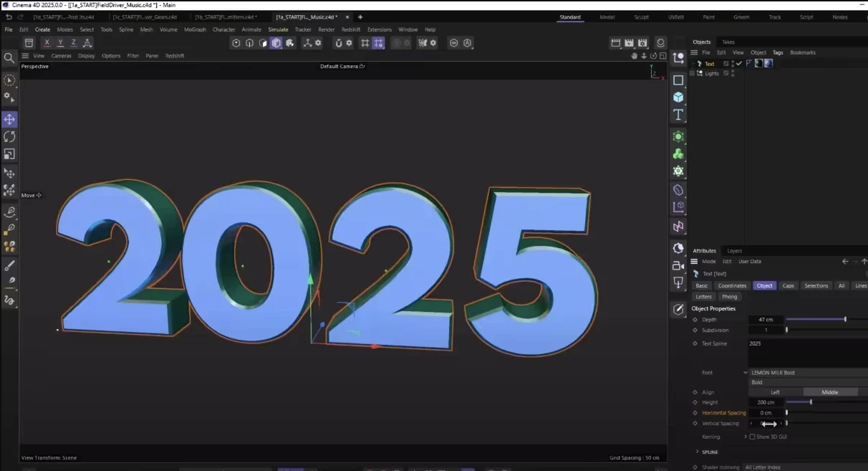868x471 pixels.
Task: Switch to the Caps tab
Action: pos(788,286)
